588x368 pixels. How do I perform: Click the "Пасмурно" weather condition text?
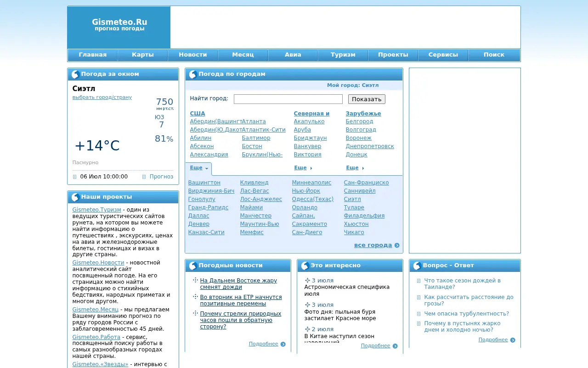85,163
